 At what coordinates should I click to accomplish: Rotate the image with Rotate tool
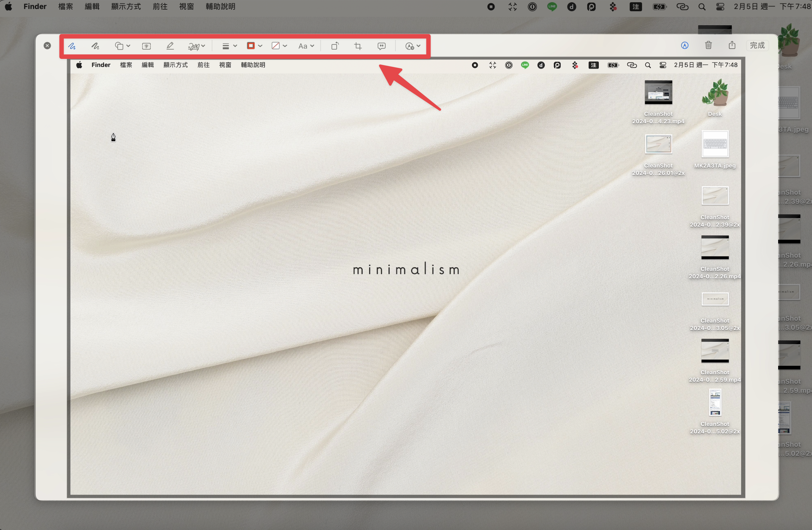[x=335, y=46]
